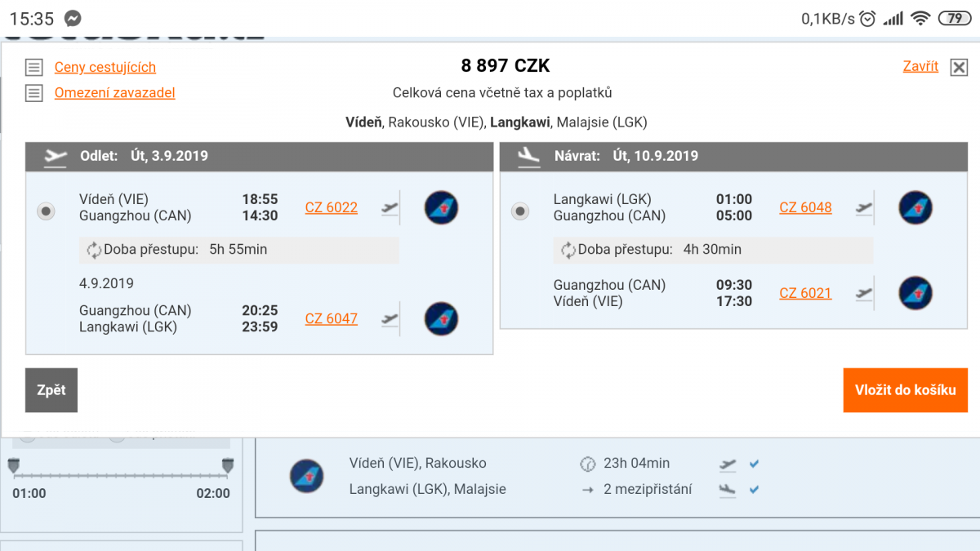This screenshot has height=551, width=980.
Task: Select the return Langkawi–Guangzhou flight radio button
Action: click(520, 211)
